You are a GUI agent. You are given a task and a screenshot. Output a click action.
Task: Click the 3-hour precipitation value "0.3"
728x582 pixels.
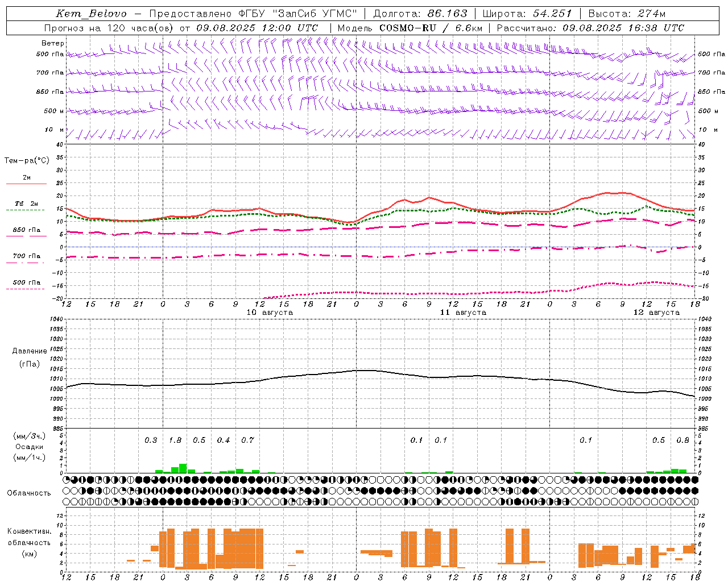pos(151,440)
